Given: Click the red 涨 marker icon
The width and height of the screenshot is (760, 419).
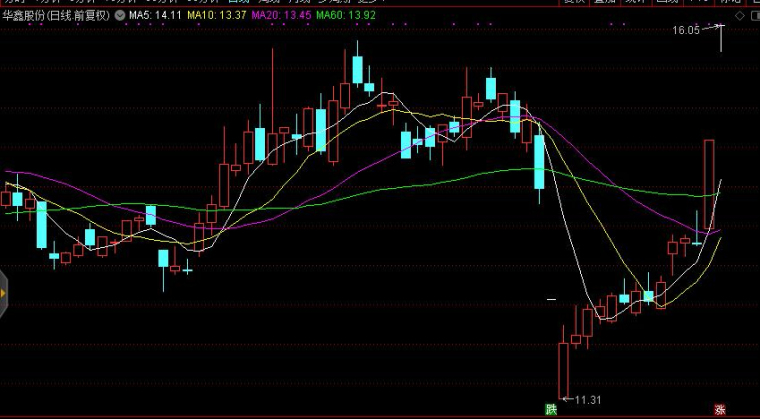Looking at the screenshot, I should click(719, 409).
